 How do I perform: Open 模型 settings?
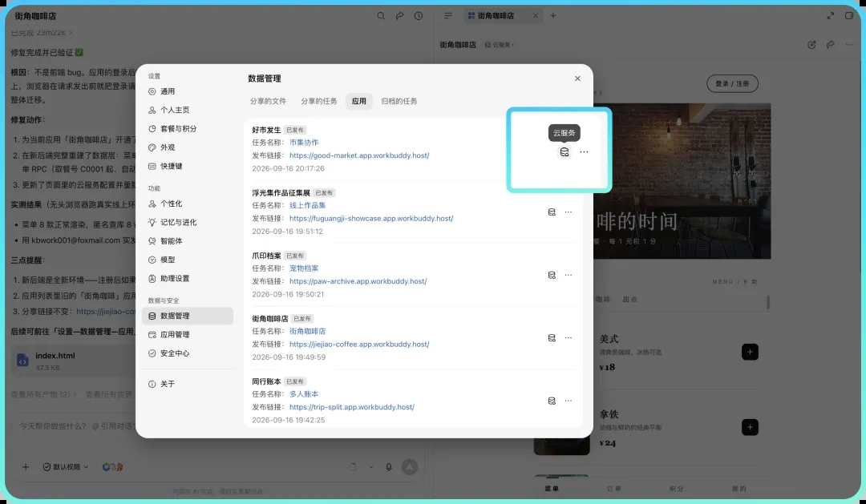pyautogui.click(x=187, y=260)
